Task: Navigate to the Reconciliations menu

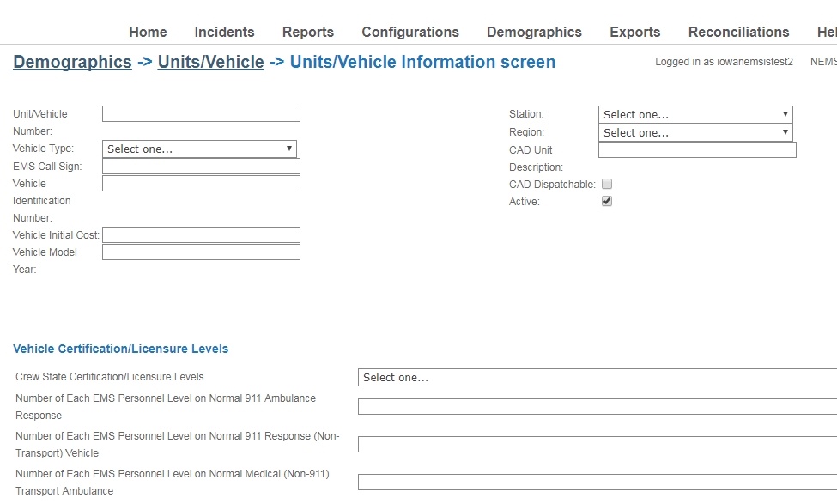Action: point(738,32)
